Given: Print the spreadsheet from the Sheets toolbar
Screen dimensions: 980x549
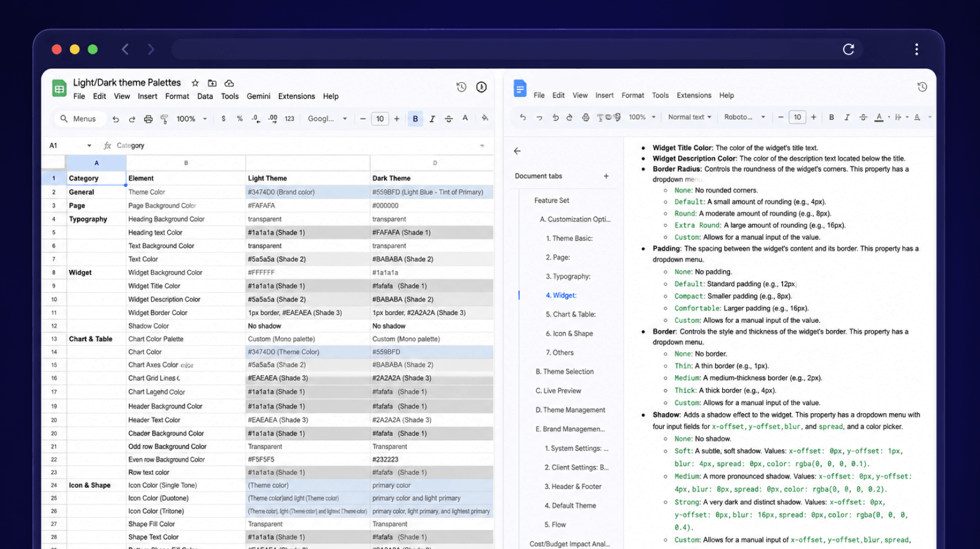Looking at the screenshot, I should point(148,119).
